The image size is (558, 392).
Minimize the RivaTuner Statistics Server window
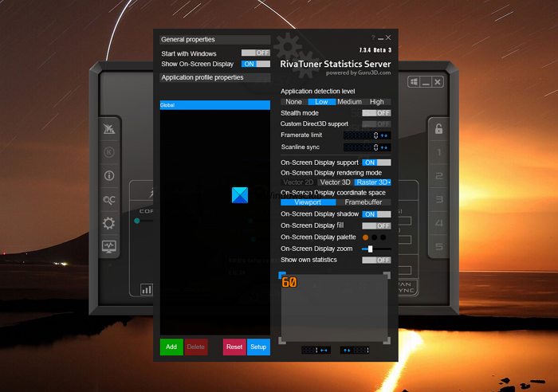pyautogui.click(x=381, y=38)
